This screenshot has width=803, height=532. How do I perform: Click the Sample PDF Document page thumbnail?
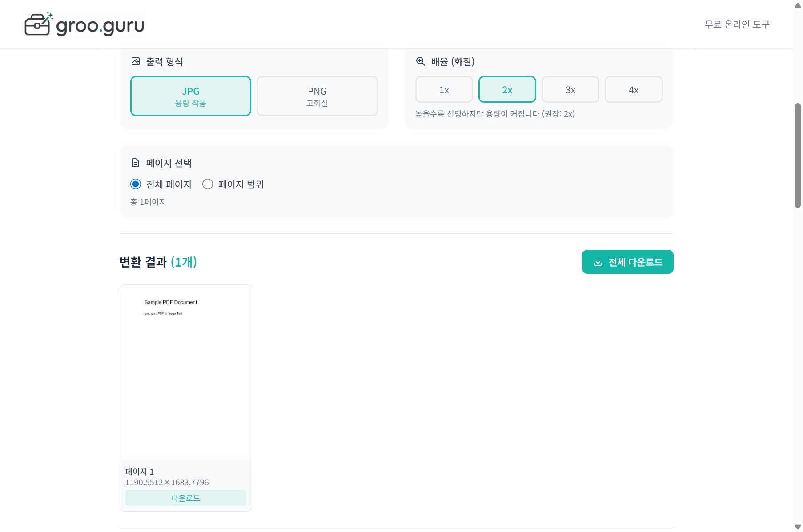pyautogui.click(x=185, y=372)
